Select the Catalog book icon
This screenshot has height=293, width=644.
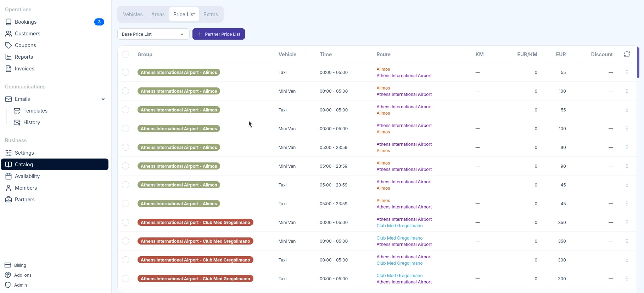pos(9,165)
